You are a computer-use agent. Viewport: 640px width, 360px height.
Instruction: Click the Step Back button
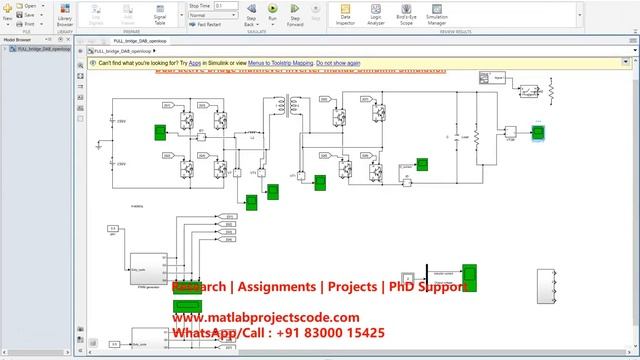[251, 15]
